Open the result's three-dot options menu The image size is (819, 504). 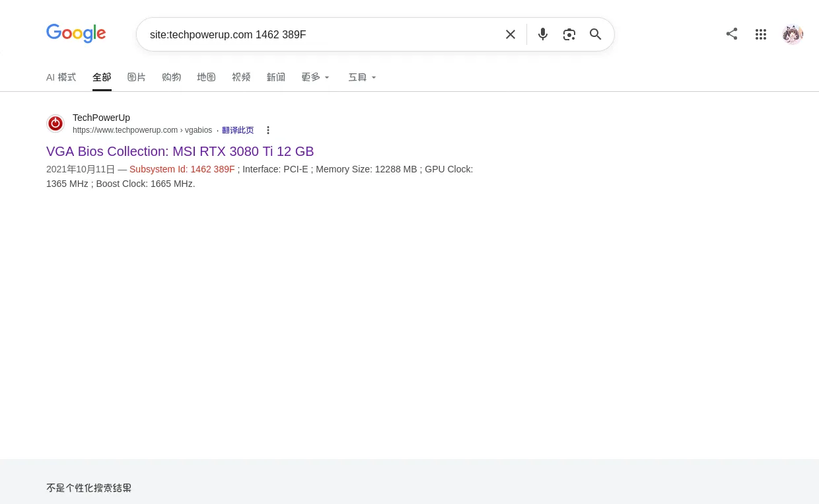coord(268,130)
